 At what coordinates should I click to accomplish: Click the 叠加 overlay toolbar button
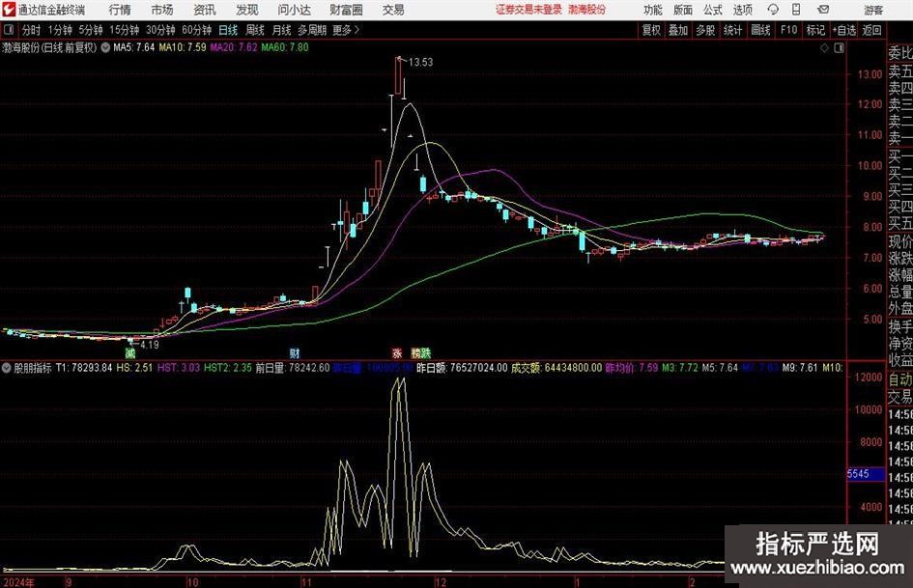[678, 30]
